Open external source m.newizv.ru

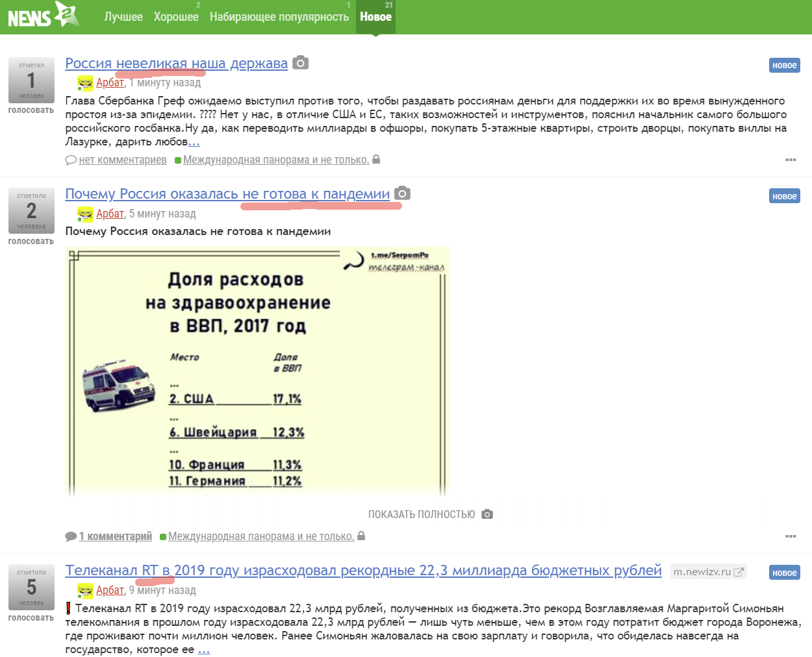tap(708, 572)
